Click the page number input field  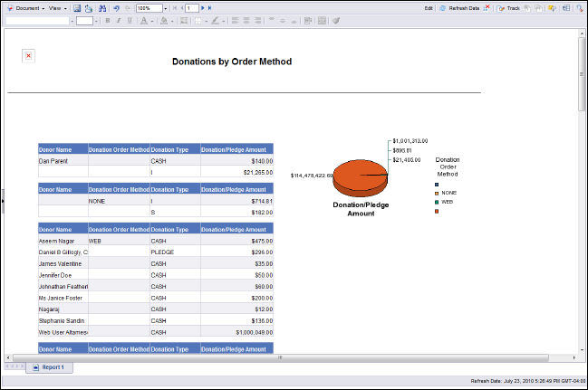tap(192, 7)
